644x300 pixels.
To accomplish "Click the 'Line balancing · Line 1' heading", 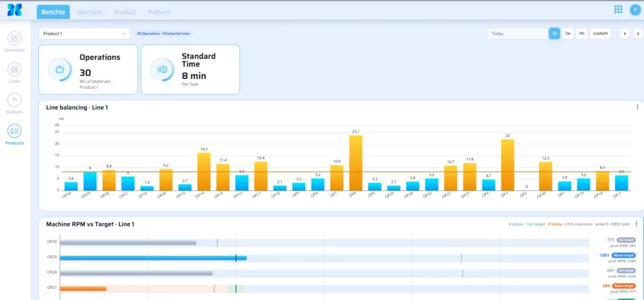I will [77, 108].
